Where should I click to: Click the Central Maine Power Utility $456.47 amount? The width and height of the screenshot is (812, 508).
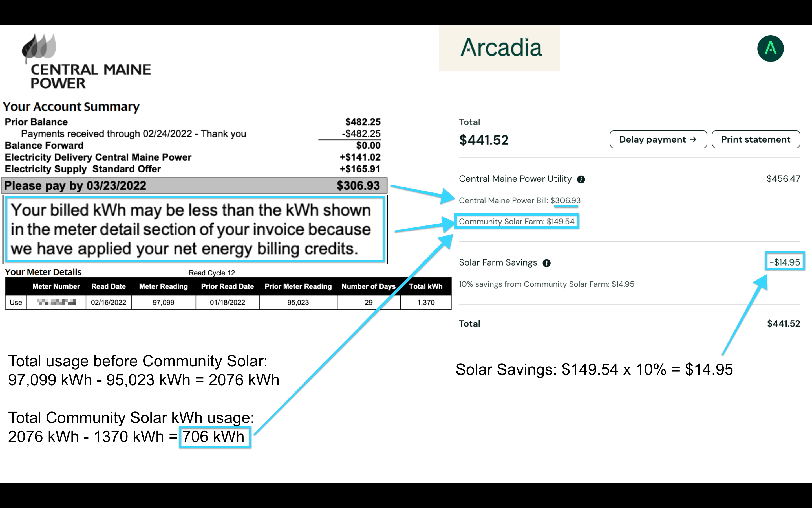tap(783, 179)
